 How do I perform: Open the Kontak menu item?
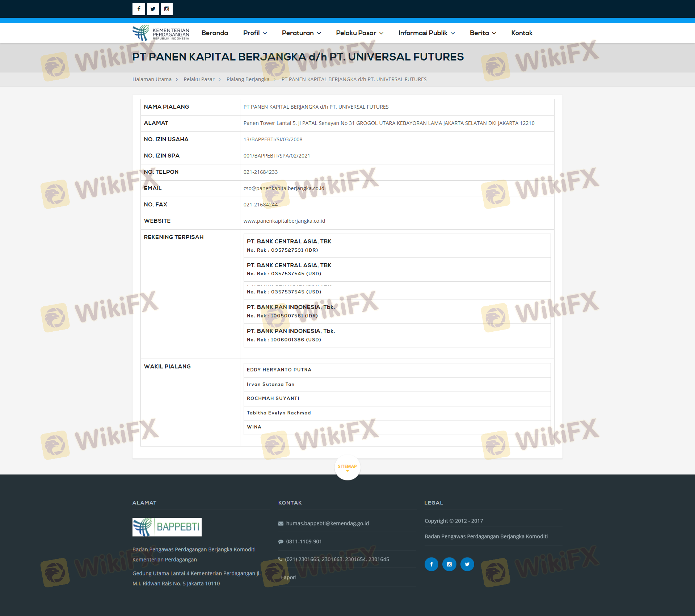click(522, 33)
